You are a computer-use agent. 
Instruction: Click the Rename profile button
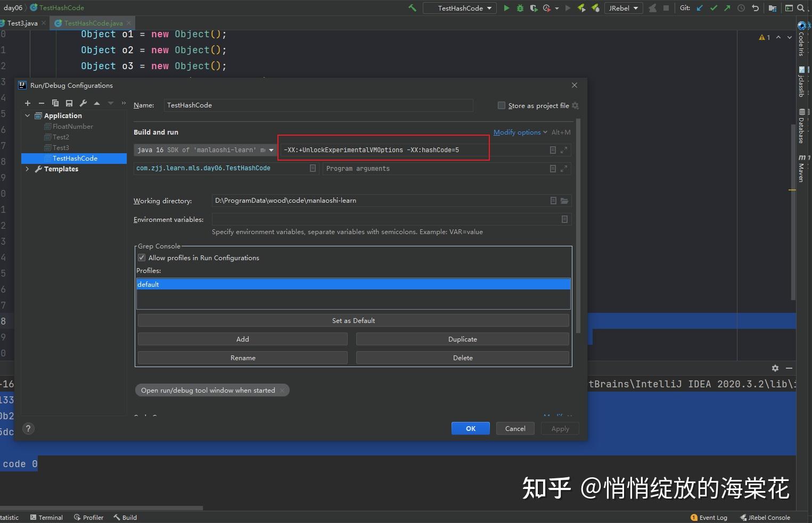point(243,358)
